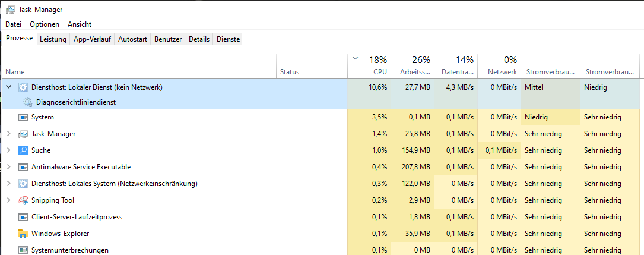Select the Systemunterbrechungen process name

click(70, 250)
